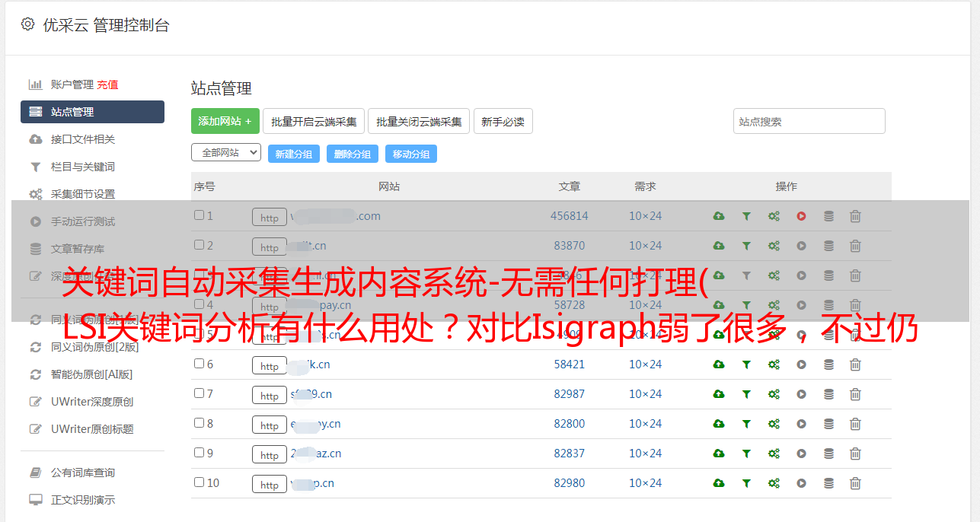Go to 公有词库查询 in the sidebar
The width and height of the screenshot is (980, 522).
(83, 473)
